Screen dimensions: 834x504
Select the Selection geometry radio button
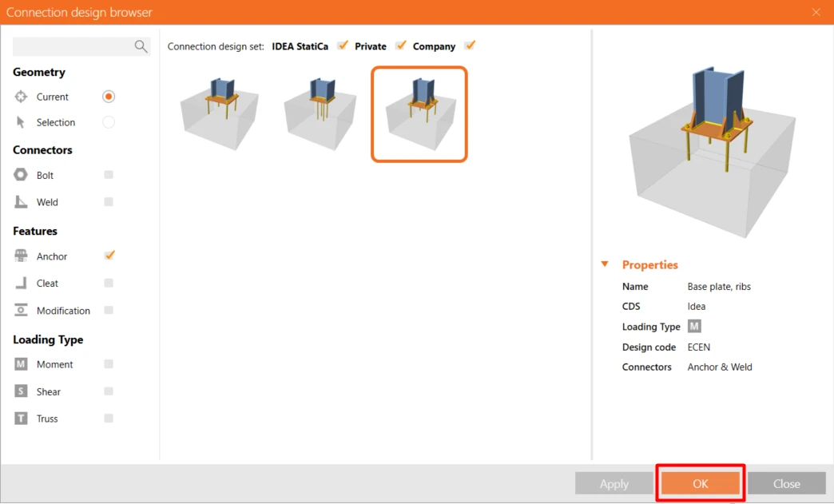pyautogui.click(x=109, y=122)
